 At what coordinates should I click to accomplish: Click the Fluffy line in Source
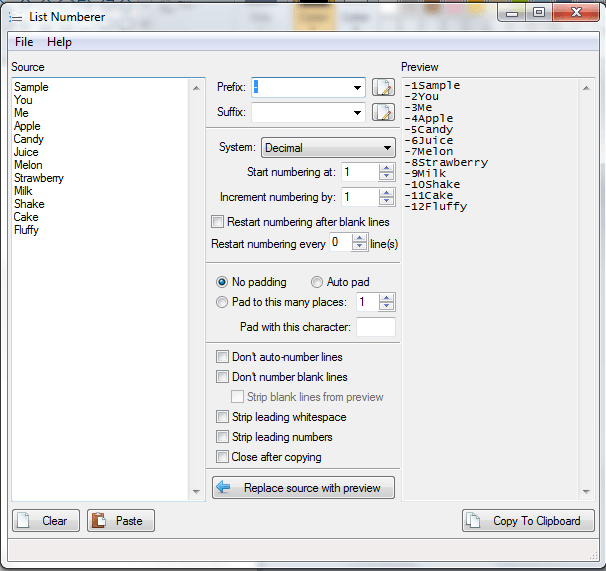(x=26, y=230)
